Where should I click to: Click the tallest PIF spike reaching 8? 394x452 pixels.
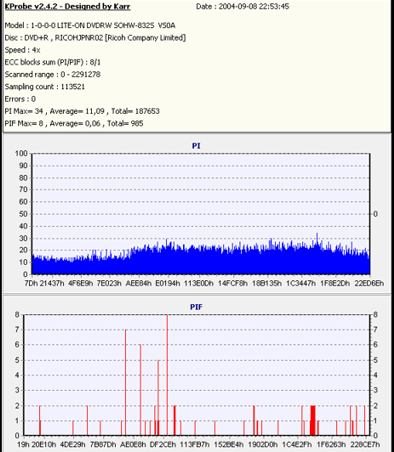click(167, 375)
